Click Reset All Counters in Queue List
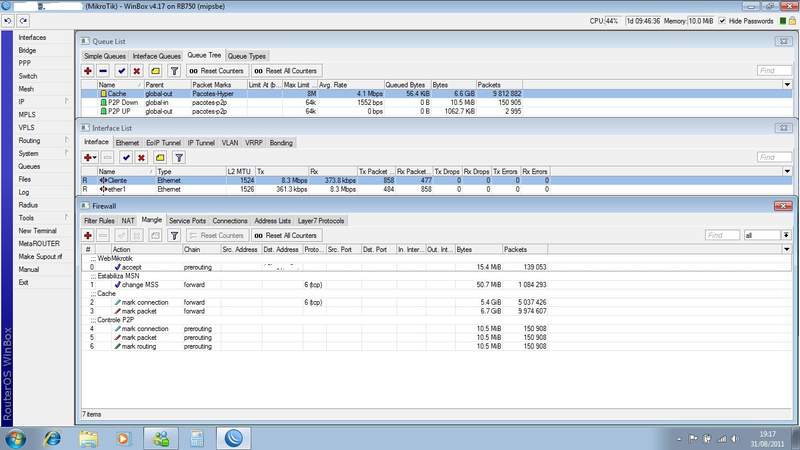The image size is (800, 450). pos(286,71)
